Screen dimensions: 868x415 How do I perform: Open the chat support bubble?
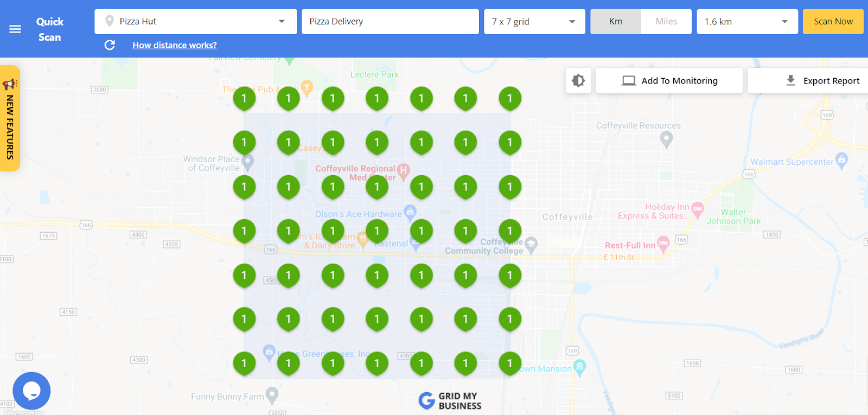coord(31,391)
